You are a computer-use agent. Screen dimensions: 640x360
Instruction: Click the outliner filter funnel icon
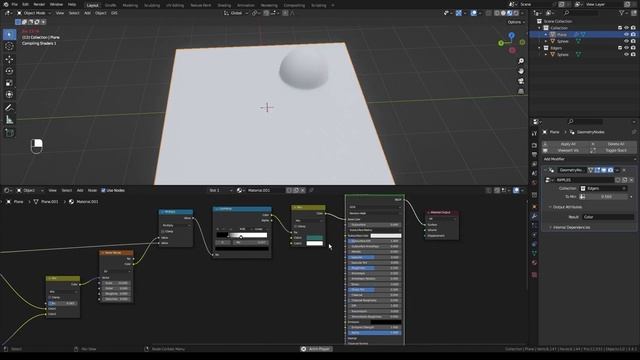coord(622,13)
